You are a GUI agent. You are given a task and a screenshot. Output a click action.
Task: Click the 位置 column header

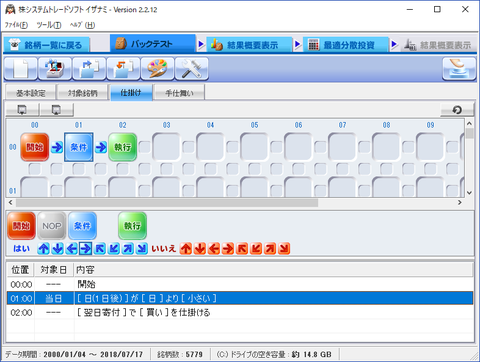pos(21,270)
